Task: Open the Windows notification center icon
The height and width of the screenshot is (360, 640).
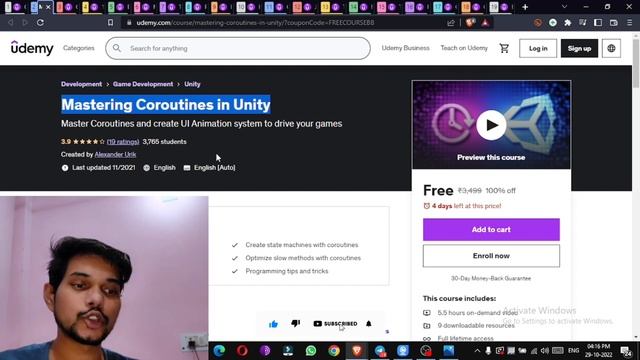Action: click(625, 351)
